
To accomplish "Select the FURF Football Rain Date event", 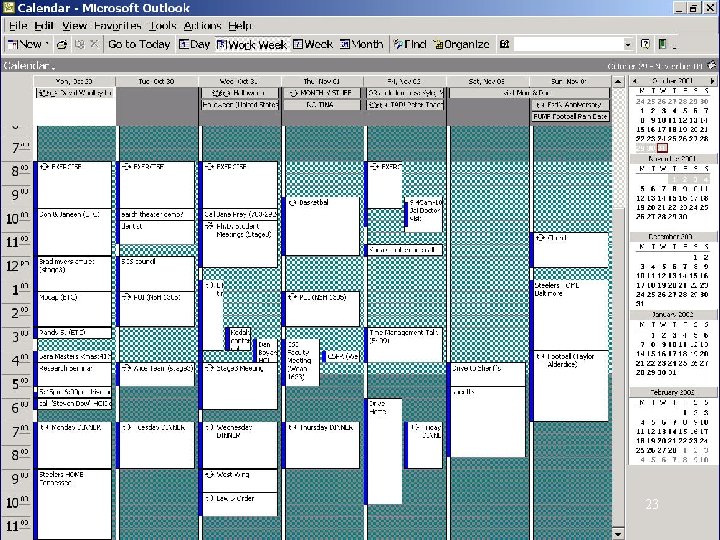I will point(571,117).
